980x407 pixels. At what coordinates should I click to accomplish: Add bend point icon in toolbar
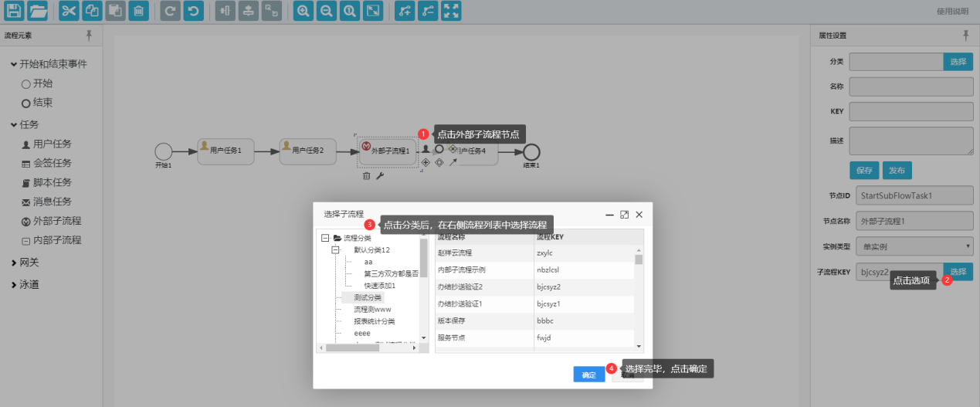click(405, 11)
